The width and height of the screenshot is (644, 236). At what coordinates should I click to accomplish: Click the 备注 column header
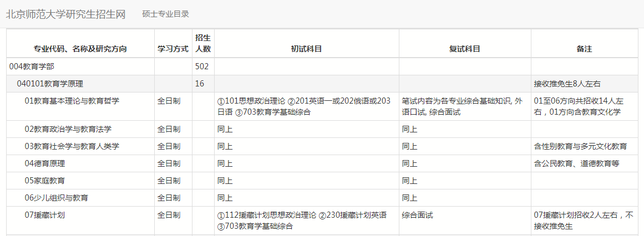tap(584, 49)
